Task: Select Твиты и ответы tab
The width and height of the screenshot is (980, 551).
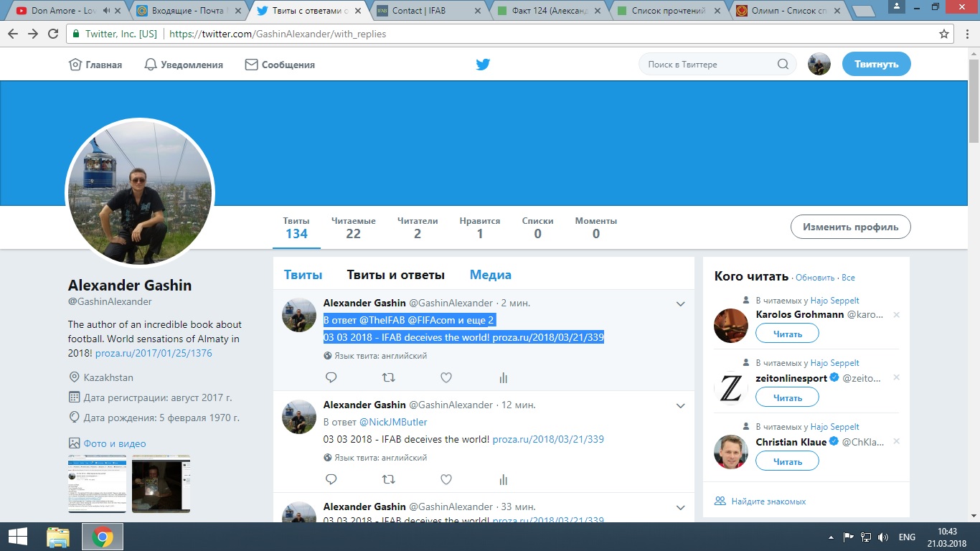Action: (x=396, y=275)
